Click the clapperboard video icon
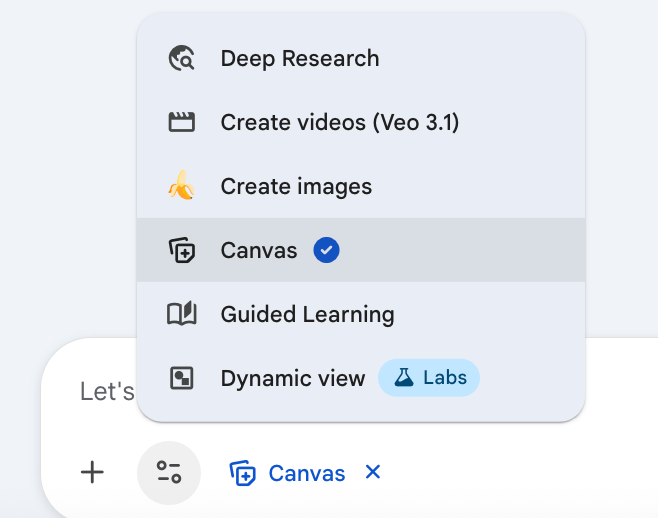 (181, 123)
